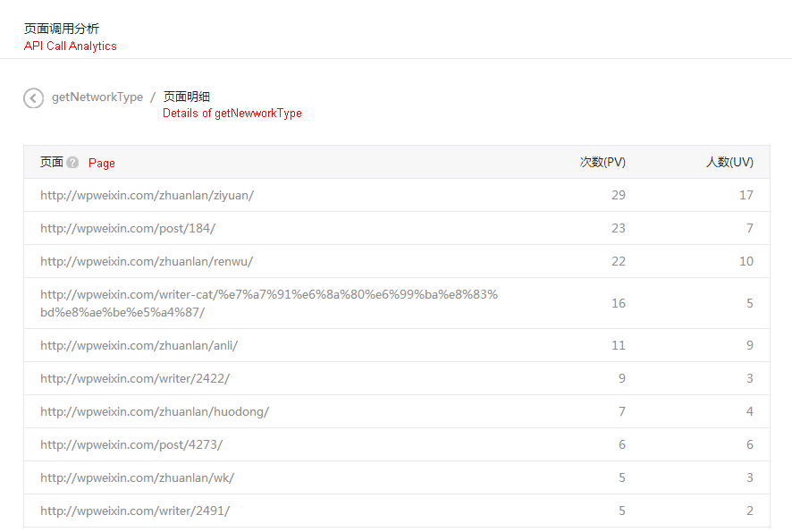The height and width of the screenshot is (532, 792).
Task: Click the 人数(UV) column header
Action: pos(729,162)
